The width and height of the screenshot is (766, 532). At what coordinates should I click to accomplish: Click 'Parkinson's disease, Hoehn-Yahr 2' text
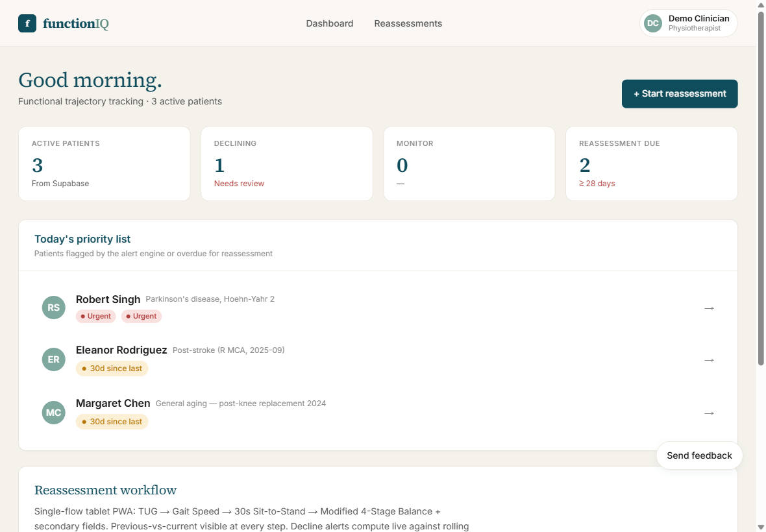pos(210,298)
